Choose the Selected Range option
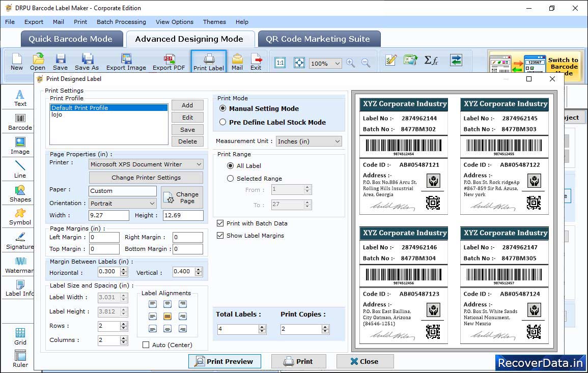The image size is (588, 373). [x=230, y=179]
